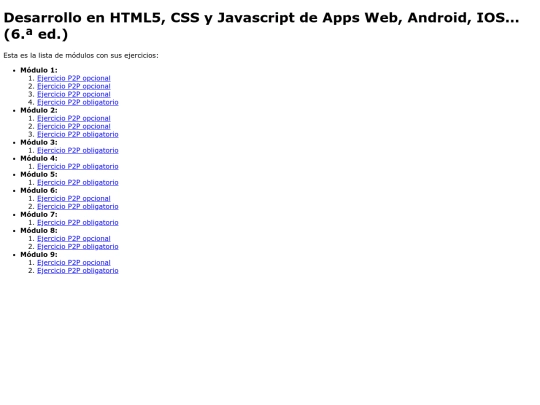Viewport: 540px width, 405px height.
Task: Open Módulo 6 Ejercicio P2P opcional link
Action: [74, 198]
